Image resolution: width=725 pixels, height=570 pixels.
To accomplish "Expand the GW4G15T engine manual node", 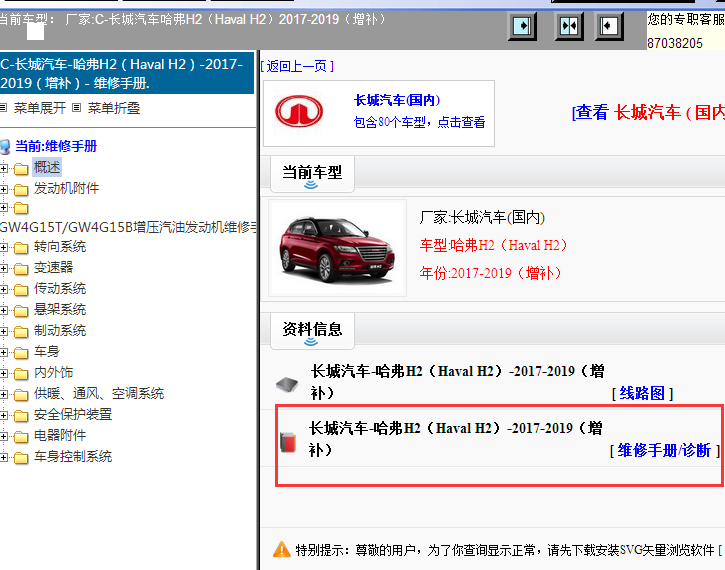I will click(3, 208).
